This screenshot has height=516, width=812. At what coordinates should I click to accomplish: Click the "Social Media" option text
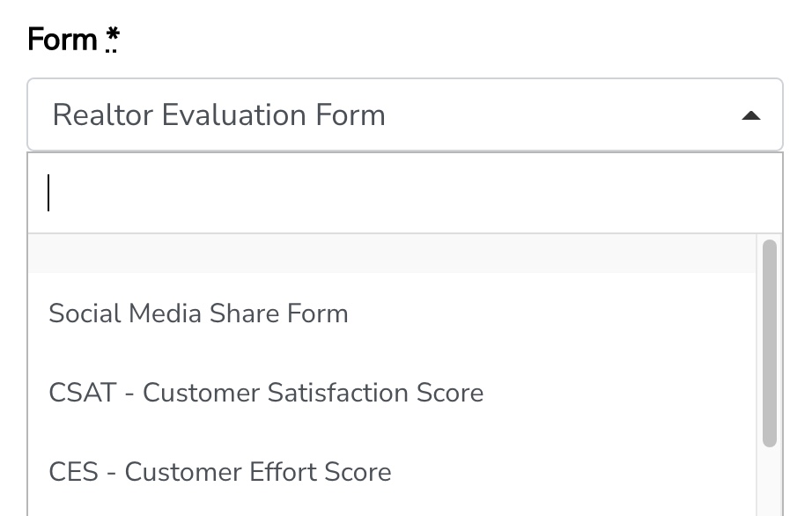(x=129, y=313)
